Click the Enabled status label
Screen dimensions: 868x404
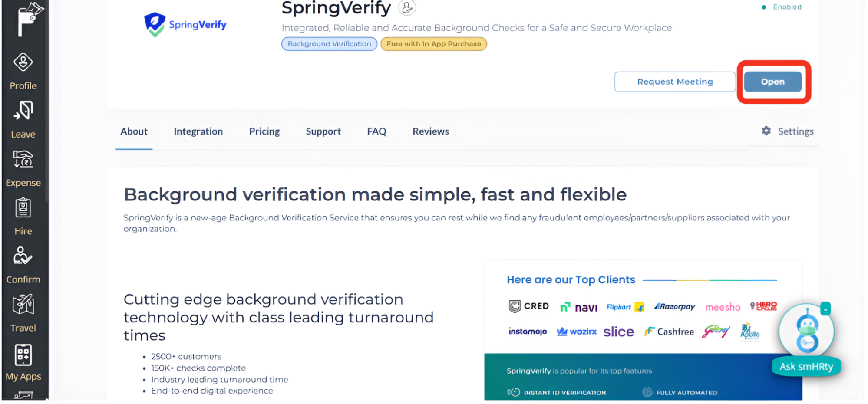(x=787, y=7)
